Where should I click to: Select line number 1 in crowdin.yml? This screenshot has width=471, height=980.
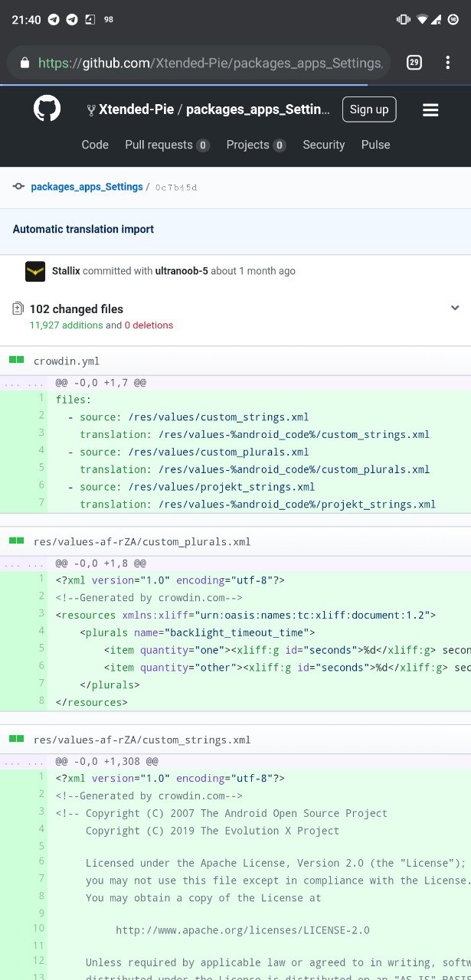click(41, 398)
